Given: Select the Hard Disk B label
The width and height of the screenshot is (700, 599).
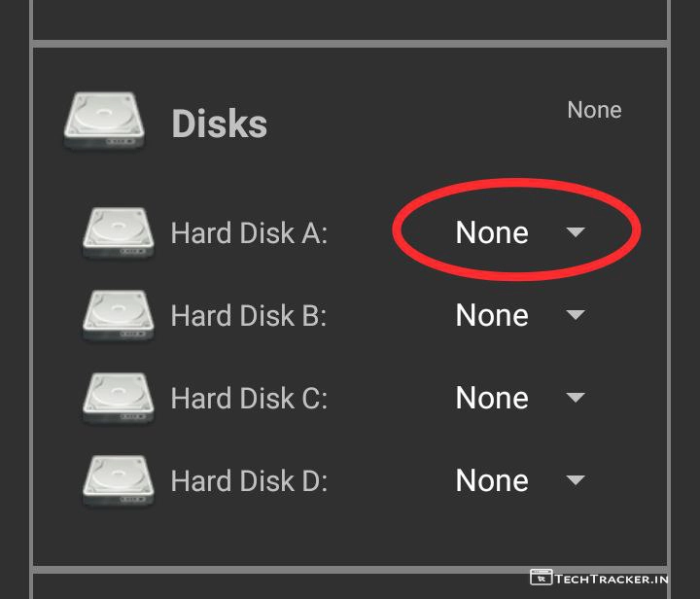Looking at the screenshot, I should point(249,316).
